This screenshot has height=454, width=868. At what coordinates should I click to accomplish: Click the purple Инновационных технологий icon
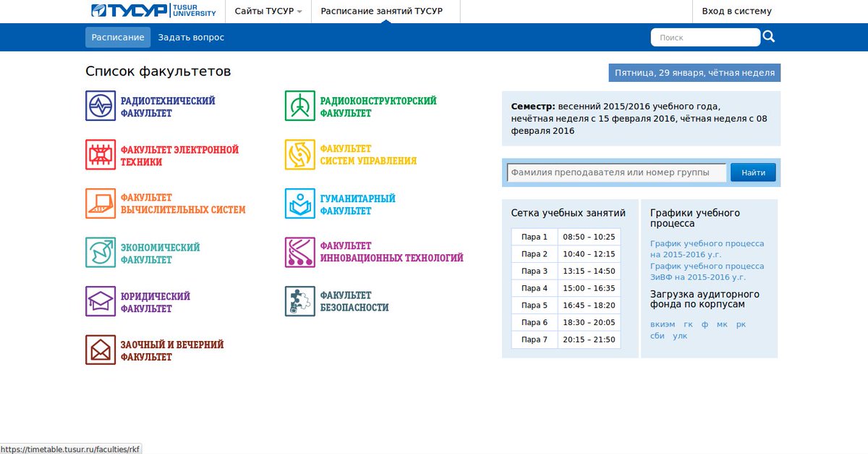(x=300, y=253)
